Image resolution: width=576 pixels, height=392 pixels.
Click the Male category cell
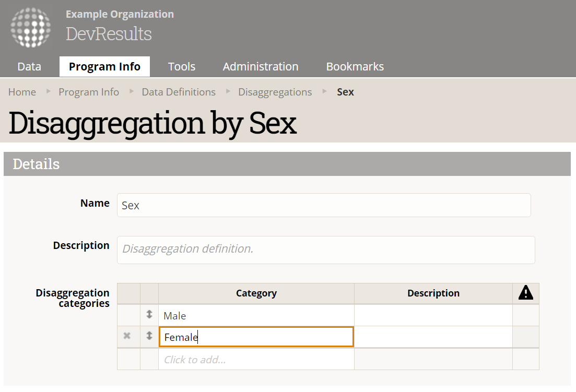(x=256, y=315)
